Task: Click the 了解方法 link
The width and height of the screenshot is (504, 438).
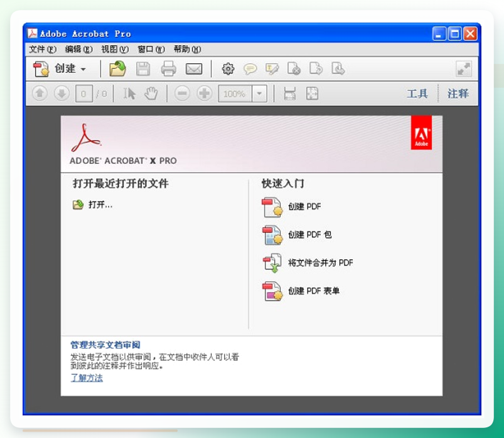Action: [x=87, y=378]
